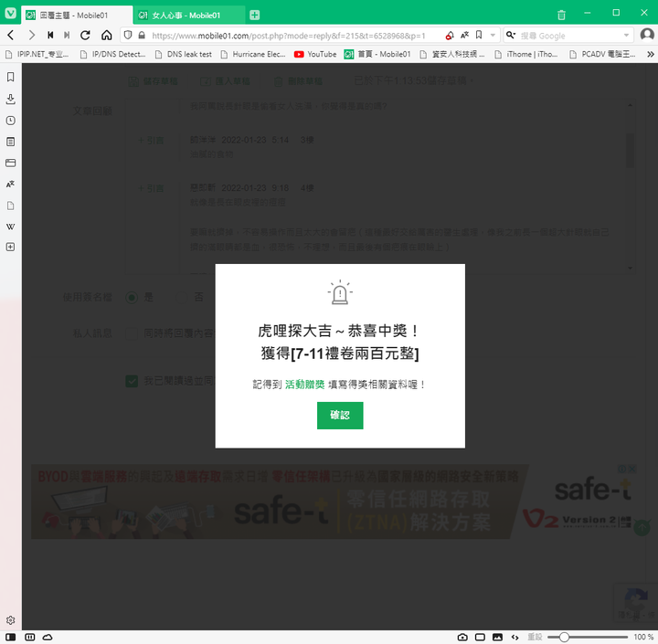Open Vivaldi settings gear
This screenshot has width=658, height=644.
pyautogui.click(x=10, y=620)
